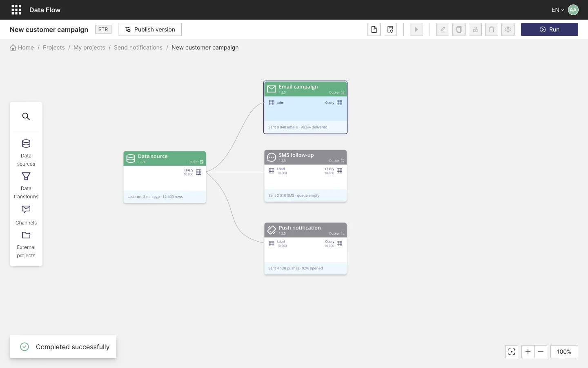Click Docker icon on SMS follow-up node
Viewport: 588px width, 368px height.
coord(343,161)
